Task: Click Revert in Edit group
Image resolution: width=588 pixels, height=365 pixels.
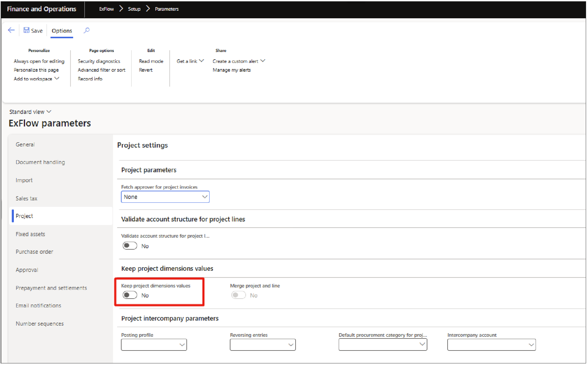Action: click(146, 70)
